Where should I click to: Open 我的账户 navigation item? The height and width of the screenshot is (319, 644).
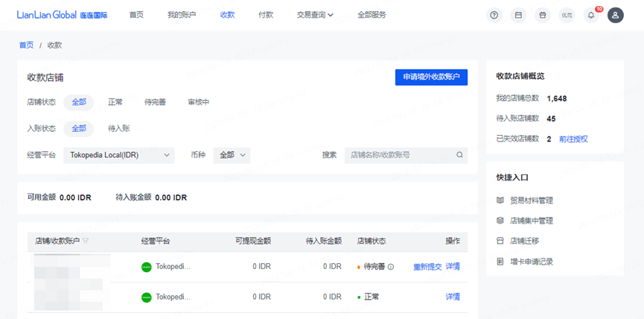pos(182,15)
